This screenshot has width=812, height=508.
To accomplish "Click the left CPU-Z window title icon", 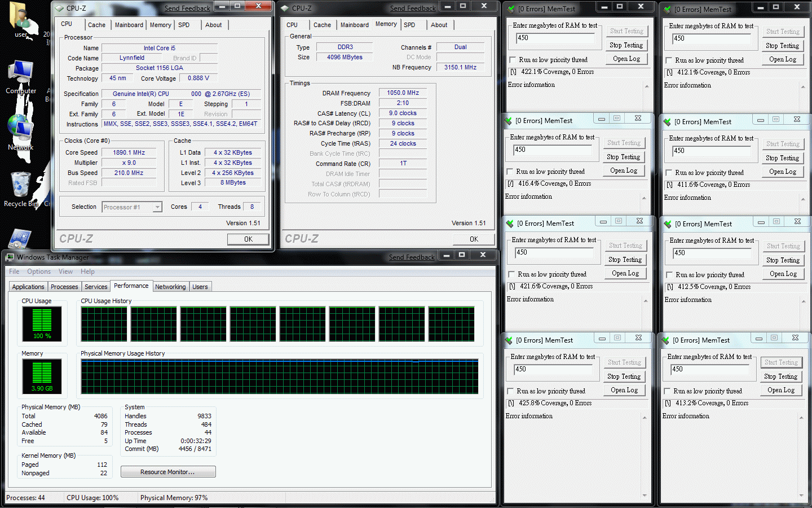I will click(59, 8).
